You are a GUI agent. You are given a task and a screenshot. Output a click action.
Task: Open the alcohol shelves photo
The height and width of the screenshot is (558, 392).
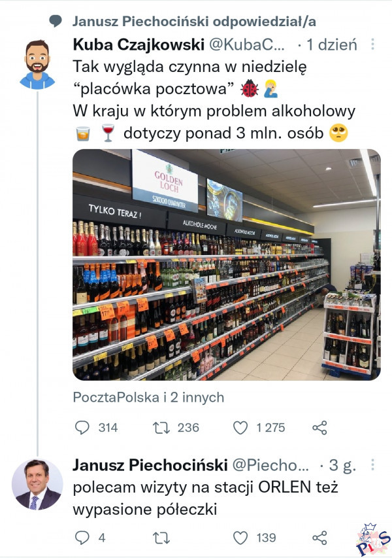tap(227, 265)
